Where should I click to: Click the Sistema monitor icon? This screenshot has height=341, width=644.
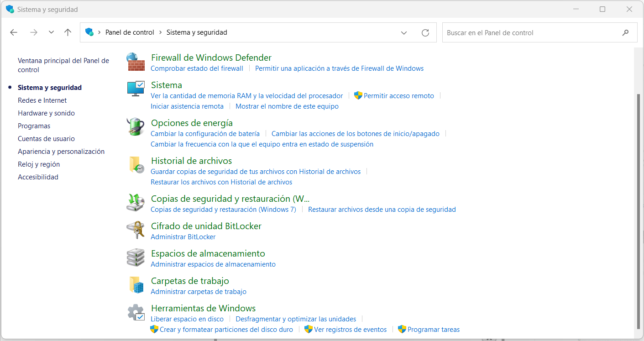pos(136,89)
